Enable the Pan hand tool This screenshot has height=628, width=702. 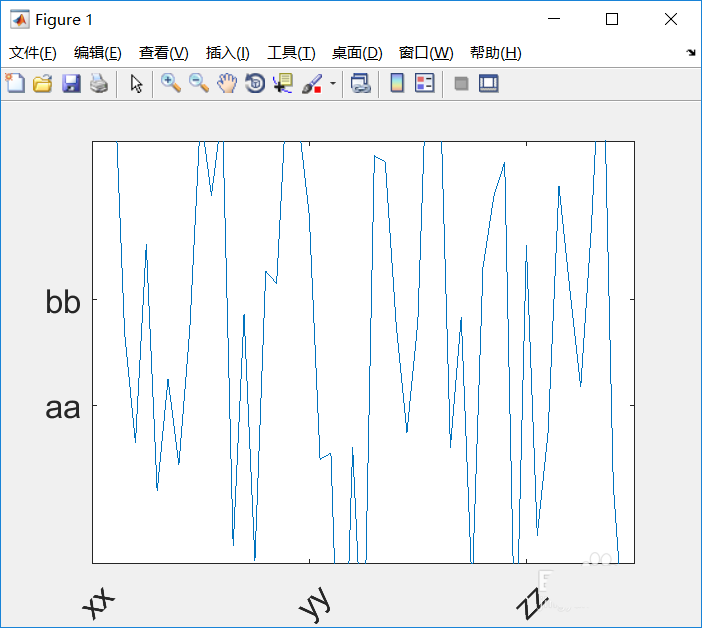point(227,84)
